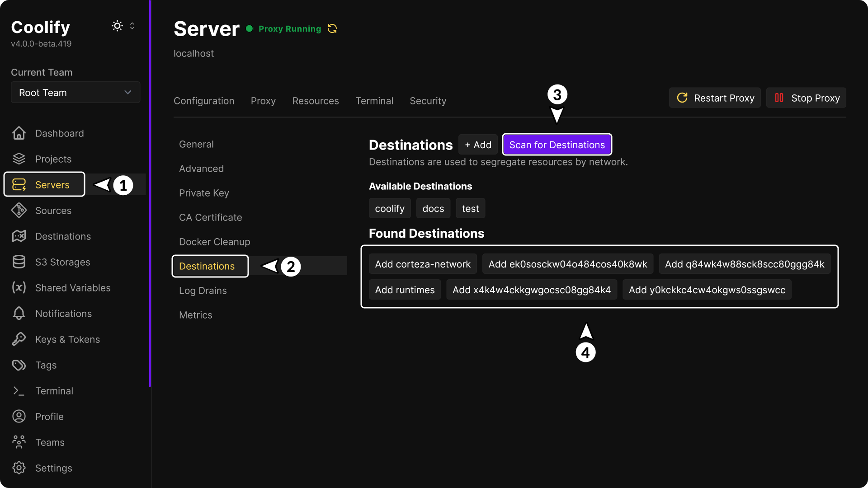
Task: Click the Projects layers icon
Action: [19, 159]
